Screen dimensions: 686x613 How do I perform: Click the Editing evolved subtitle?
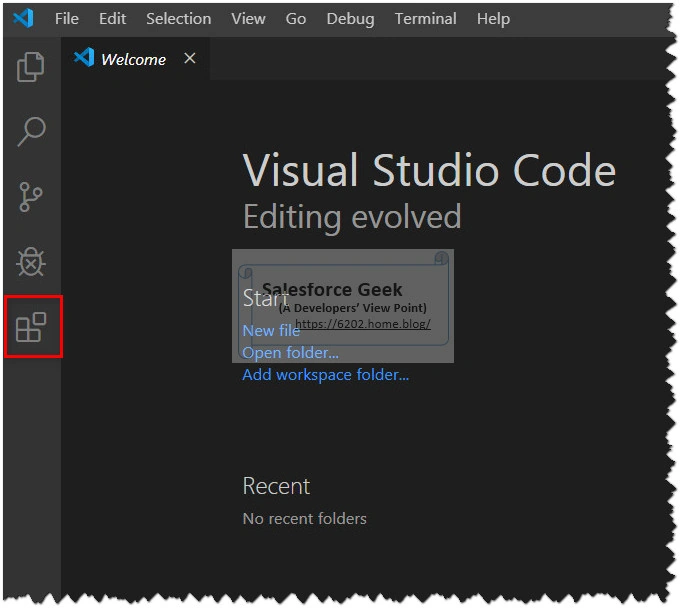[x=352, y=217]
